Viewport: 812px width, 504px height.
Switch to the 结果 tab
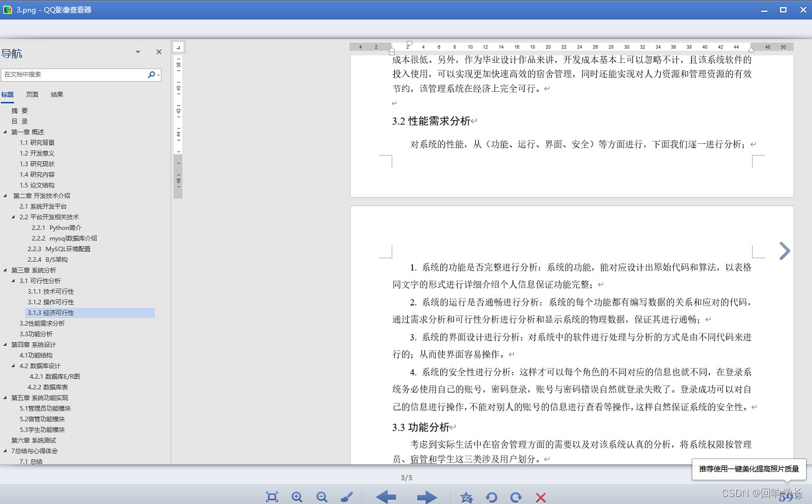click(x=57, y=94)
